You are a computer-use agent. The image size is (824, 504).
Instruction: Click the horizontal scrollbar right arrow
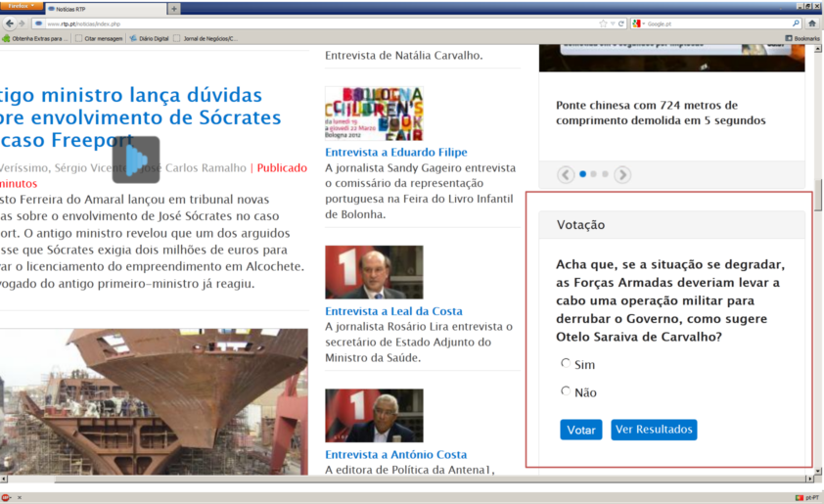(x=809, y=479)
